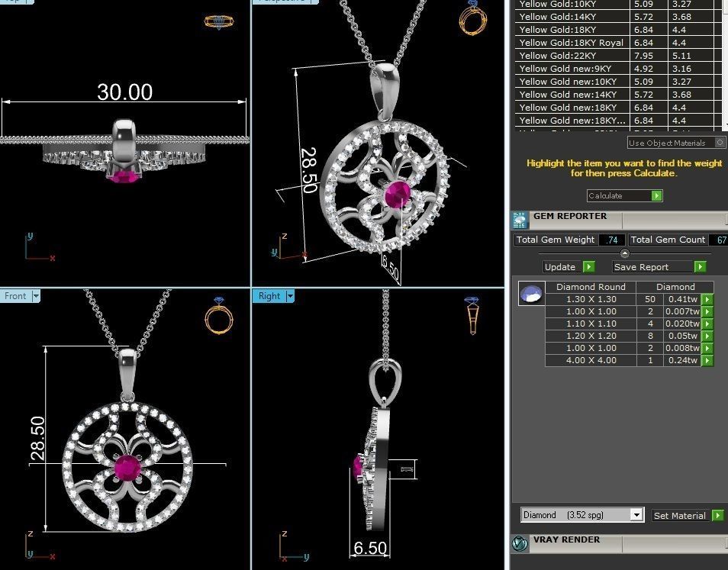This screenshot has width=728, height=570.
Task: Click the 28.50 dimension in Front viewport
Action: [x=38, y=439]
